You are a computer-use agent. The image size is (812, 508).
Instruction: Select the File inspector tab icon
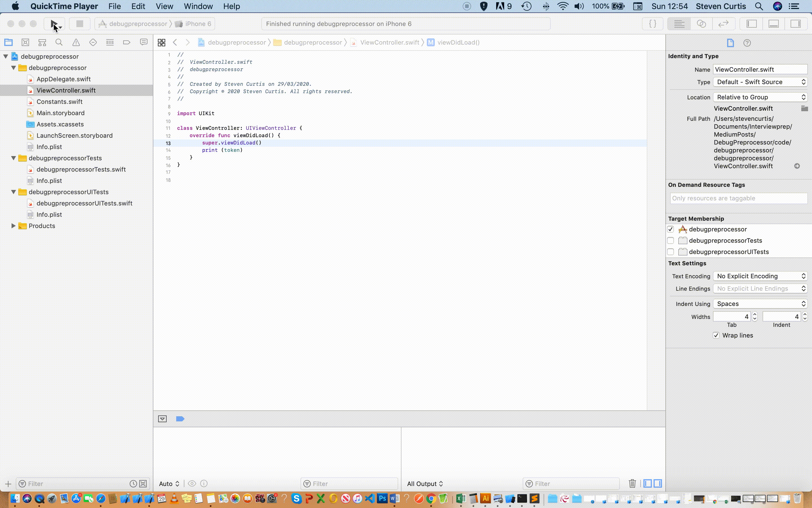click(x=731, y=43)
